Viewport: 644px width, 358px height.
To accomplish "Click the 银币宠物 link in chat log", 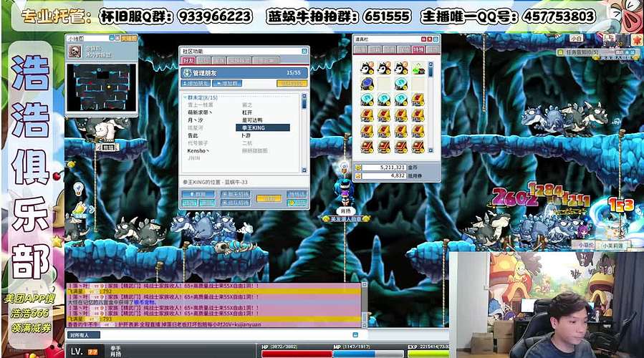I will click(x=144, y=302).
